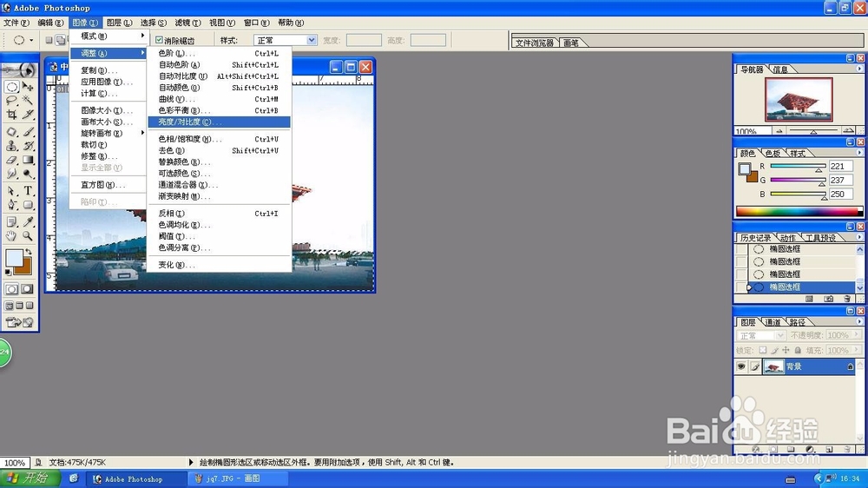The width and height of the screenshot is (868, 488).
Task: Select the Healing Brush tool
Action: tap(11, 132)
